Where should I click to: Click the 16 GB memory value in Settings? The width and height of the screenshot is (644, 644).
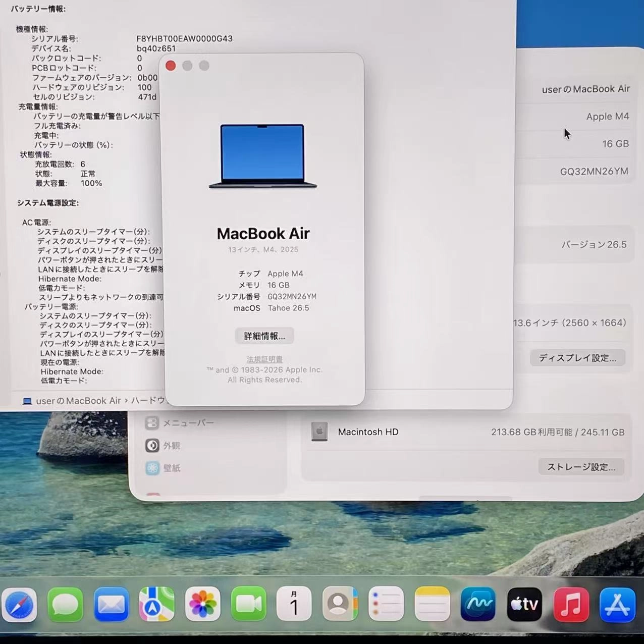point(615,144)
